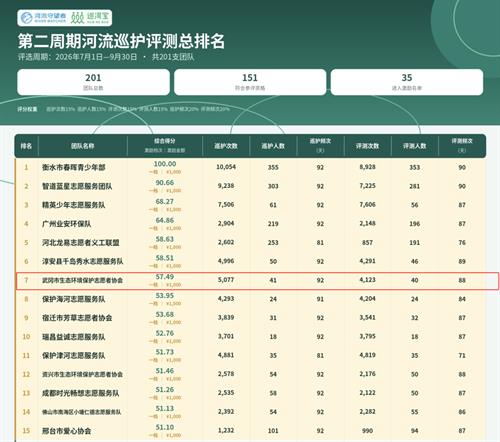Select the 151 stat card

pos(250,82)
